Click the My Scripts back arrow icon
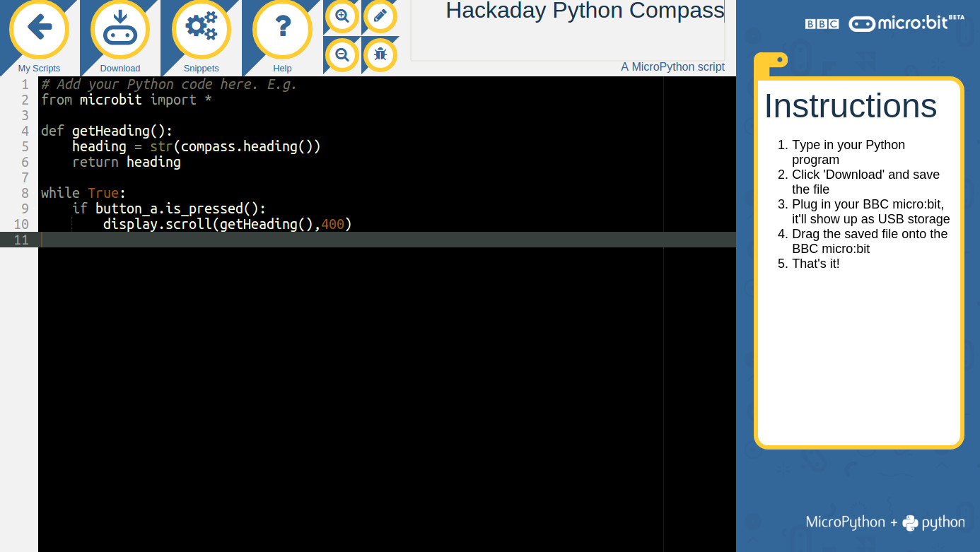Image resolution: width=980 pixels, height=552 pixels. 39,29
